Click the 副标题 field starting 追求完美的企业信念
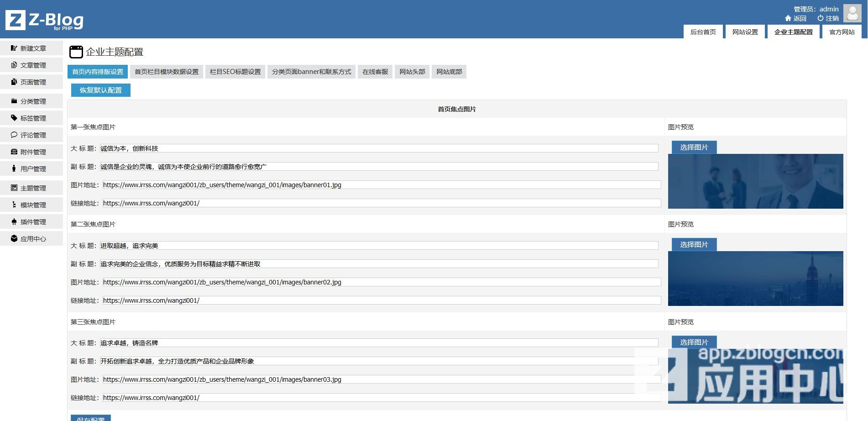868x421 pixels. (379, 264)
